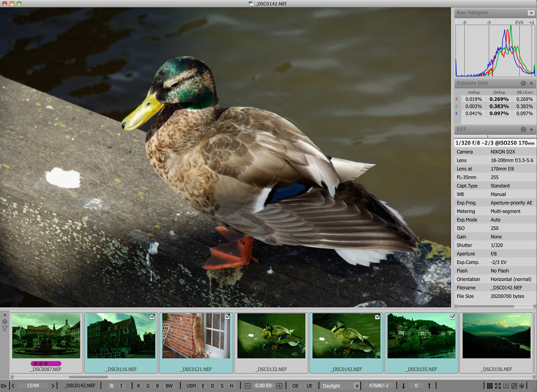Toggle underexposure display with UE
The image size is (537, 392).
[309, 386]
